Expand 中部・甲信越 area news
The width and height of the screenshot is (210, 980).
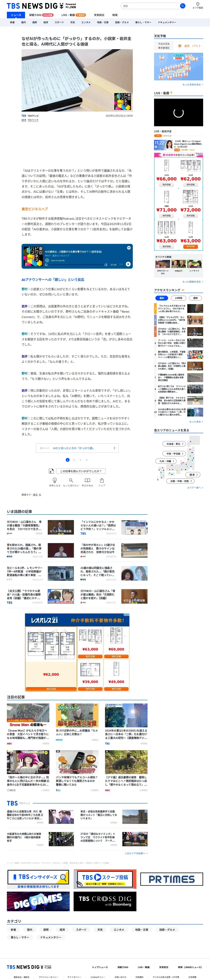175,453
